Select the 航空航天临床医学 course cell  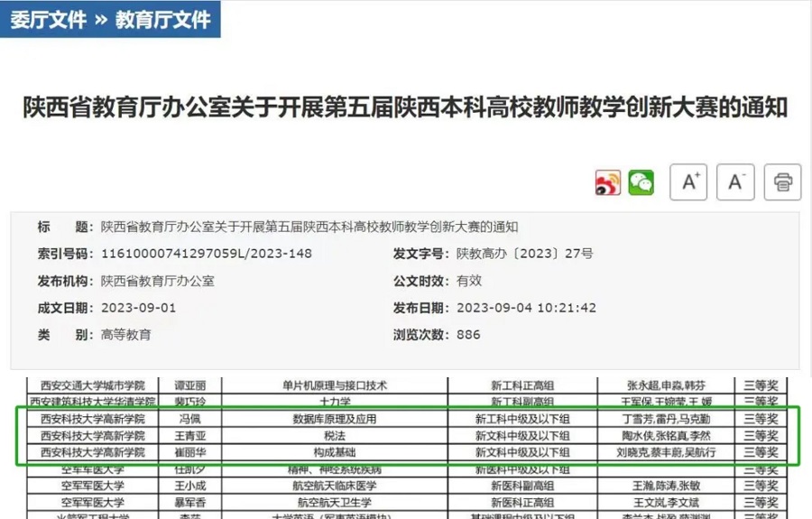334,486
